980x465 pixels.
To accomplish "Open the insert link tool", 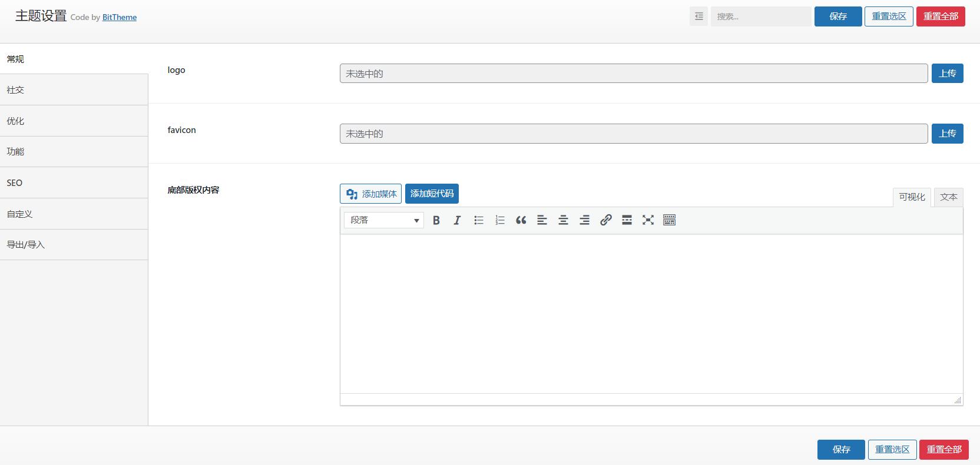I will click(x=605, y=220).
